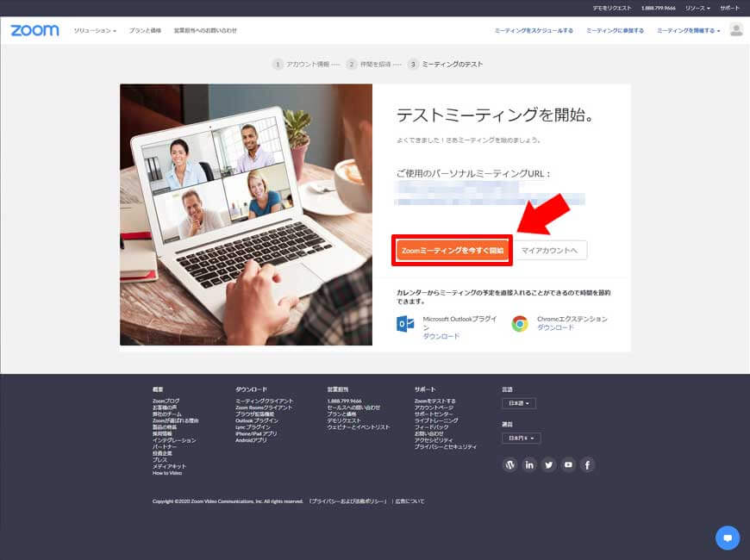This screenshot has width=750, height=560.
Task: Click the Zoom logo in the header
Action: 35,31
